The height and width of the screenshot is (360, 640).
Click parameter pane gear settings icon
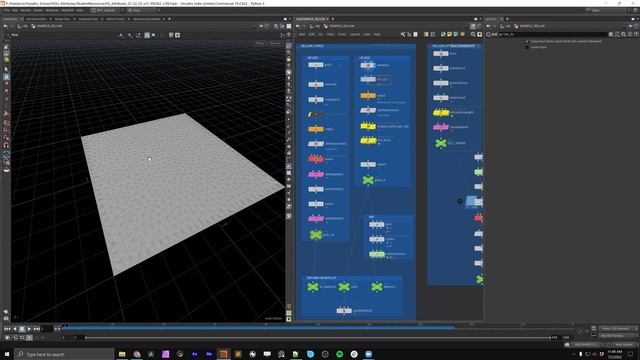click(611, 35)
